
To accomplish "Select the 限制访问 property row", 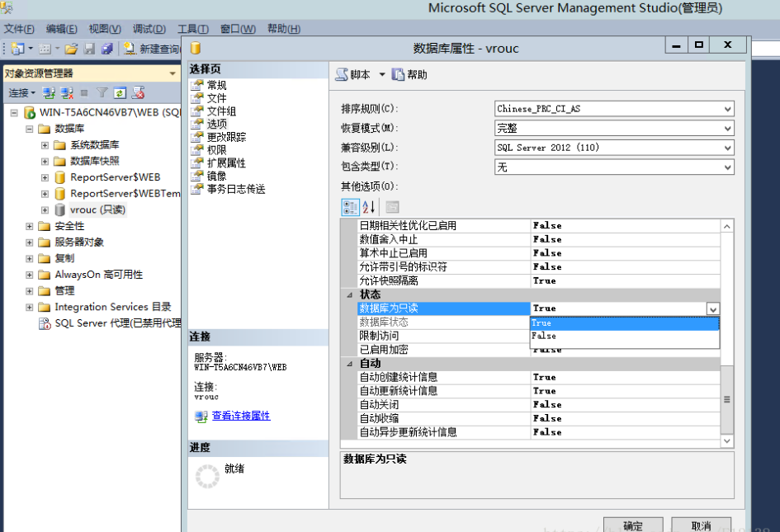I will pyautogui.click(x=444, y=336).
